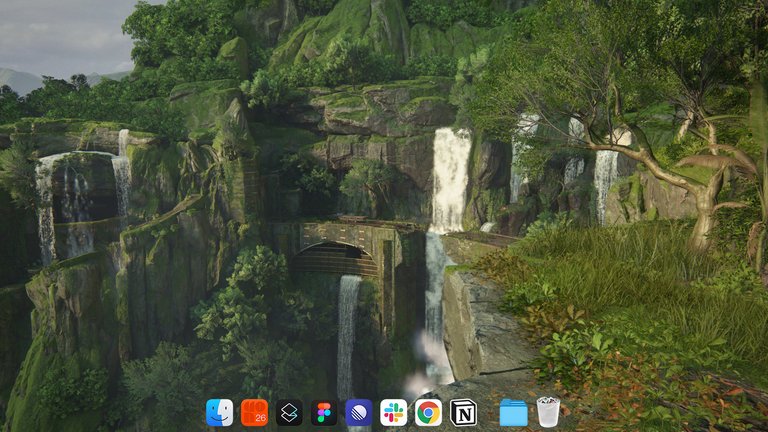Open the Trash in the dock
Viewport: 768px width, 432px height.
point(548,412)
